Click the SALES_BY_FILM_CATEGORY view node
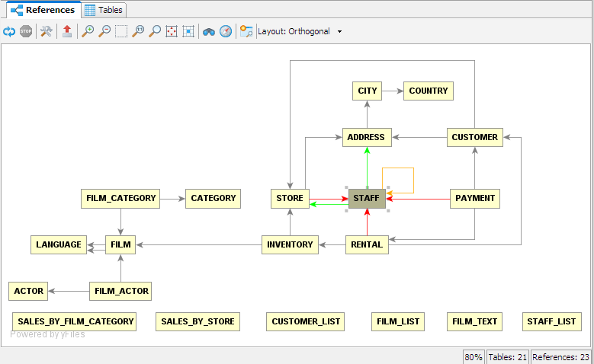This screenshot has height=364, width=594. pos(75,322)
